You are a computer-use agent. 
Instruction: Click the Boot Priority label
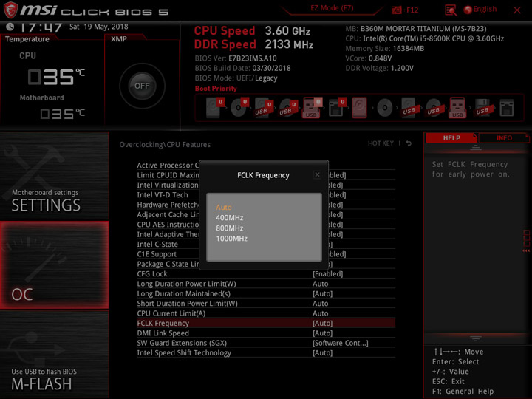coord(216,89)
